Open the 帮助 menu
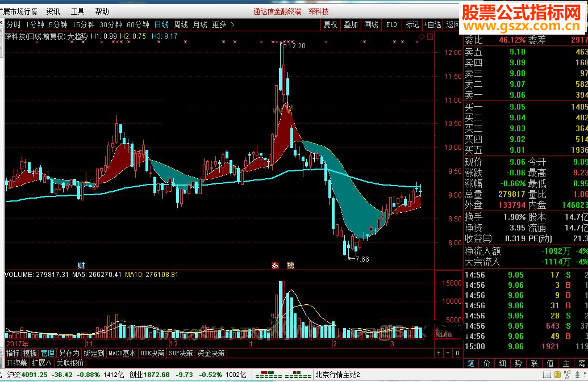The image size is (588, 382). [x=102, y=11]
